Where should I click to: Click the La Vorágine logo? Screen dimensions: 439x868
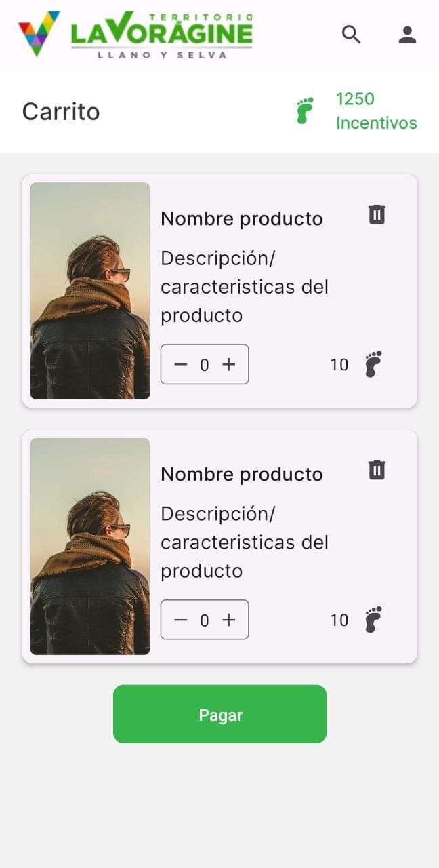(x=135, y=34)
